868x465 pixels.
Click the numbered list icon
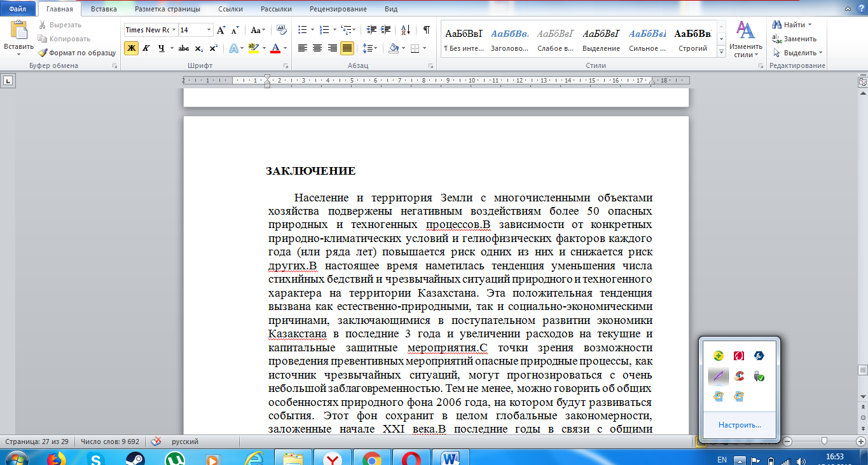324,30
